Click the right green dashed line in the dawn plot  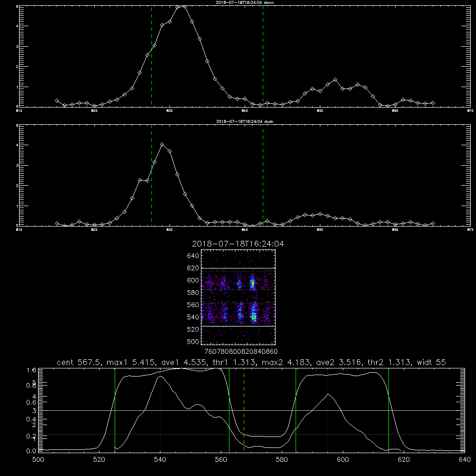coord(263,56)
